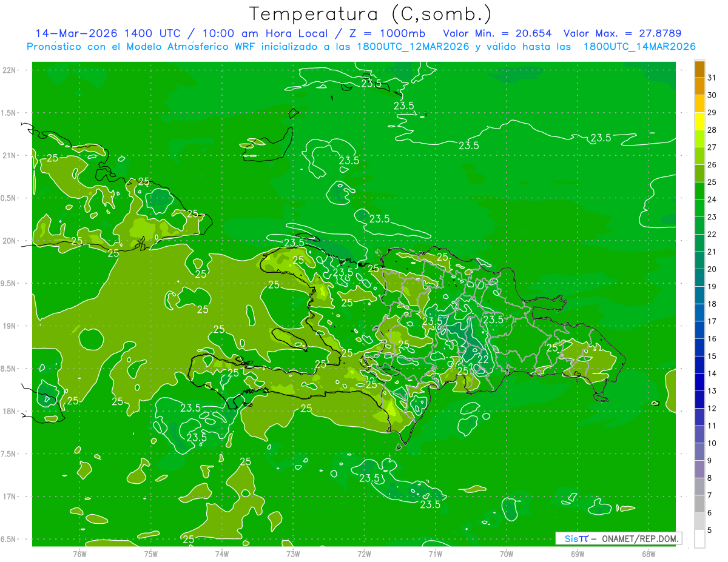The image size is (728, 562).
Task: Click the '19N' latitude axis label
Action: click(9, 326)
